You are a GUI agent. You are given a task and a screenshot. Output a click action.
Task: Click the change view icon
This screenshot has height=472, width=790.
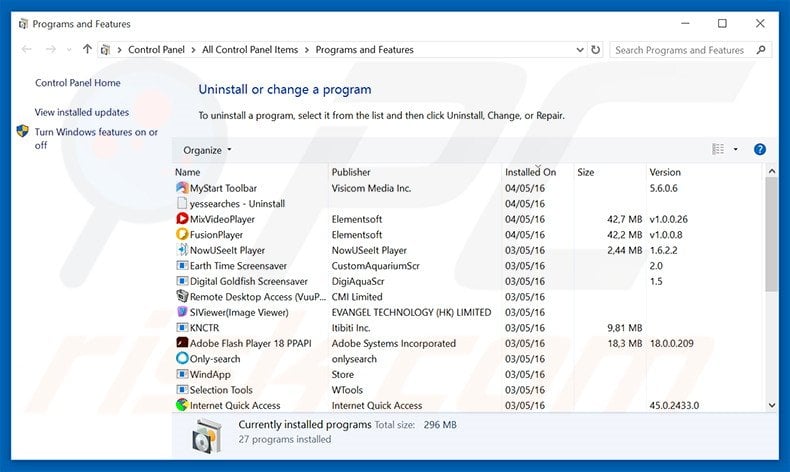tap(718, 149)
